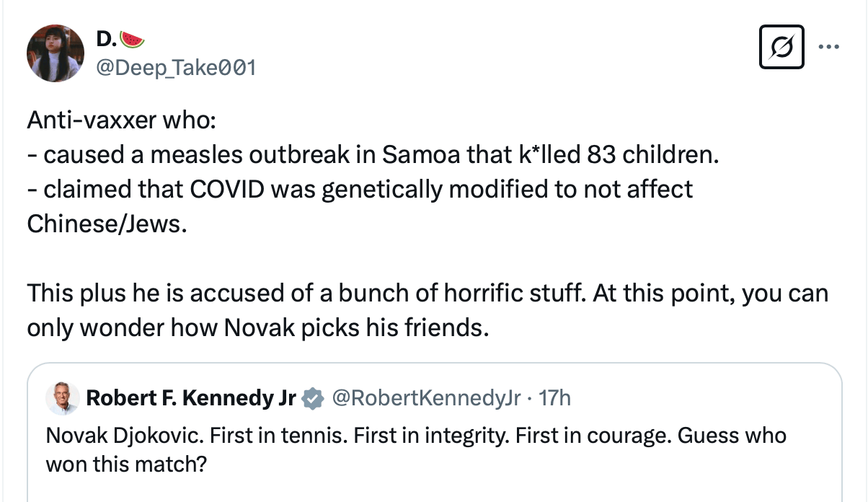
Task: Open the Grok explain-post icon
Action: tap(782, 48)
